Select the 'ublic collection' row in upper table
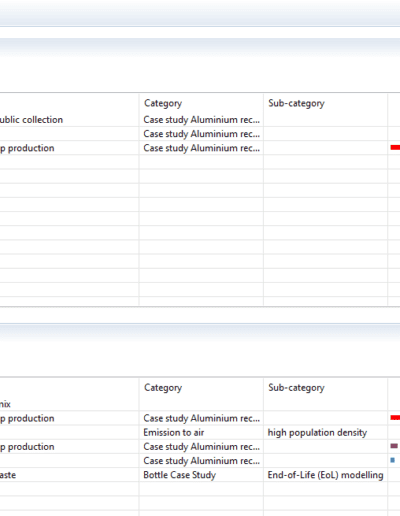 pyautogui.click(x=200, y=120)
